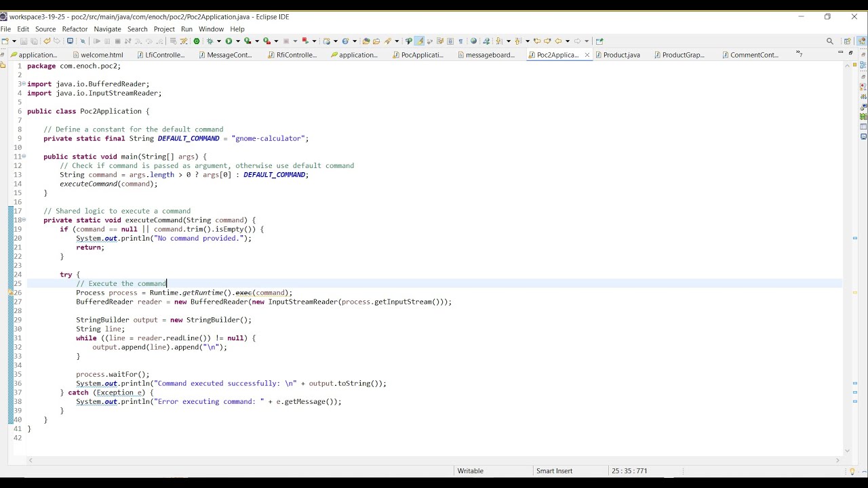Open the Window menu
The width and height of the screenshot is (868, 488).
pyautogui.click(x=211, y=29)
